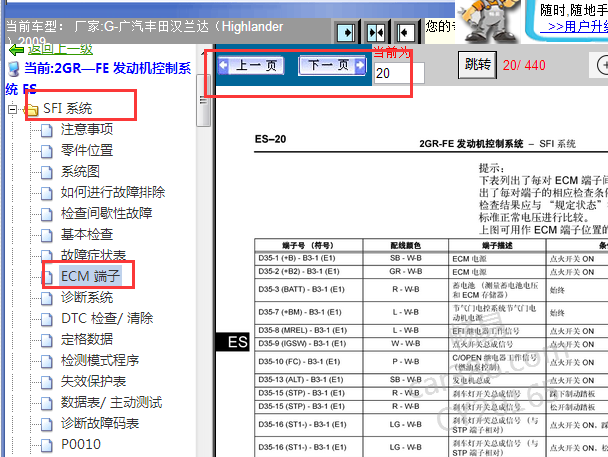Select the SFI 系统 folder
Screen dimensions: 608x457
click(x=67, y=109)
